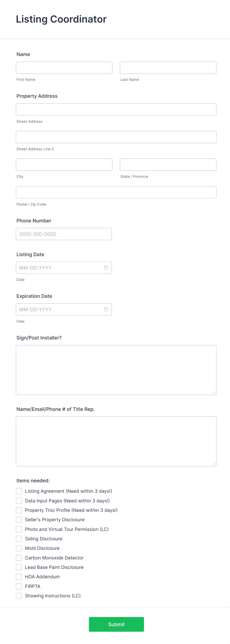Enable Lead Base Paint Disclosure

coord(19,567)
